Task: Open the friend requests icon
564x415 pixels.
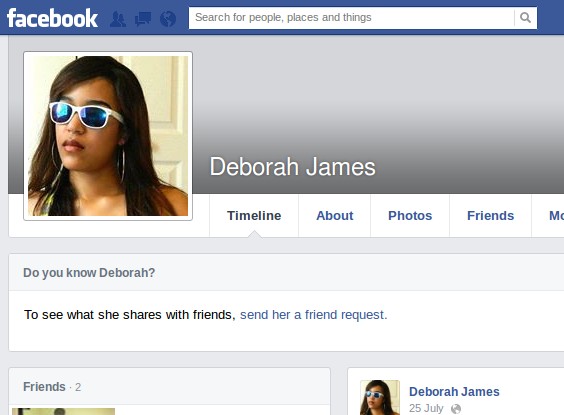Action: tap(118, 19)
